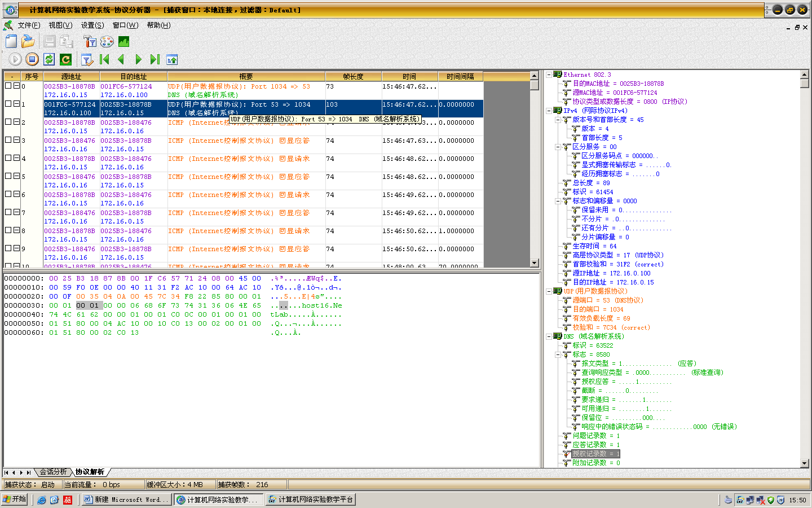The image size is (812, 508).
Task: Click the new document toolbar icon
Action: coord(11,41)
